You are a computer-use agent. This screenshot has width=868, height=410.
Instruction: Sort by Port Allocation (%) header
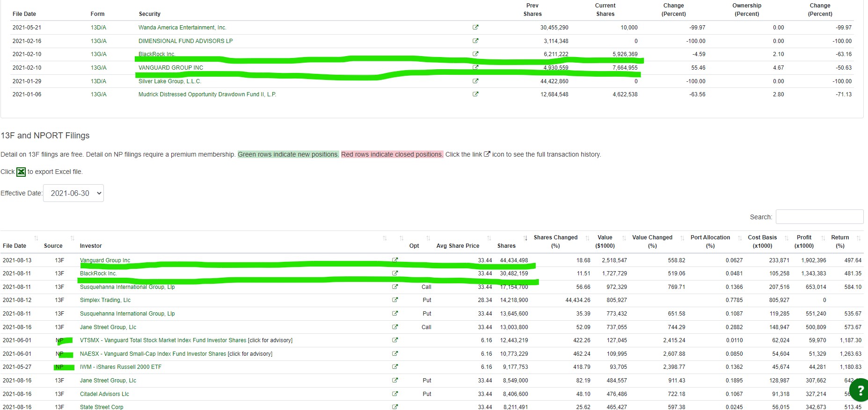click(x=710, y=242)
